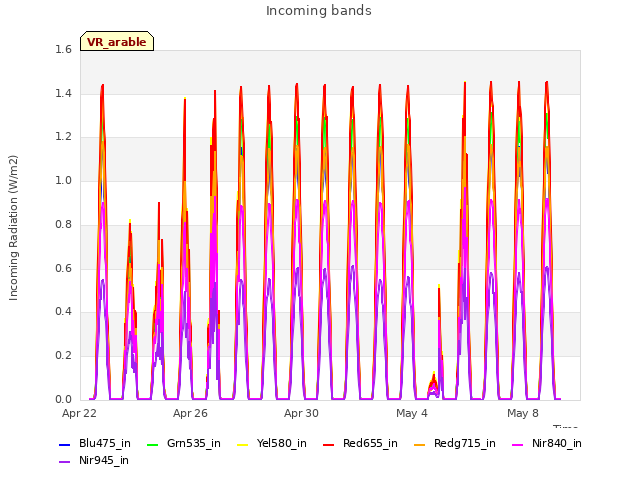Click the blue Blu475_in legend swatch
640x480 pixels.
(x=65, y=444)
